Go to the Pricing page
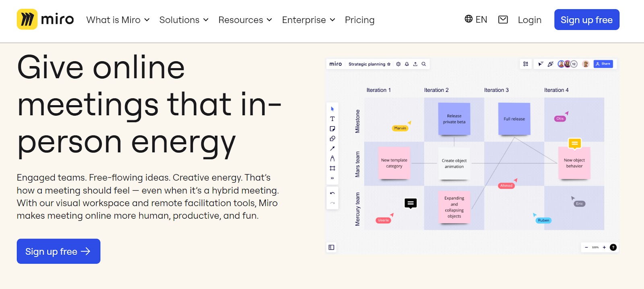This screenshot has width=644, height=289. coord(359,20)
